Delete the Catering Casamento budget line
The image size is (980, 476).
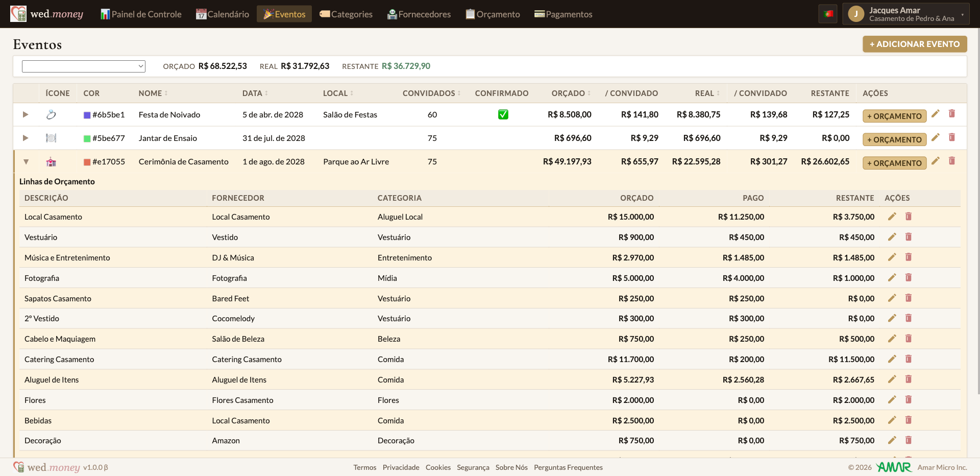(x=908, y=359)
